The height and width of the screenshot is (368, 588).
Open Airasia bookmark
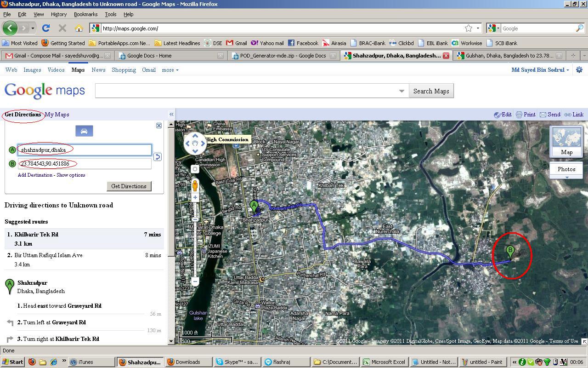pyautogui.click(x=334, y=43)
